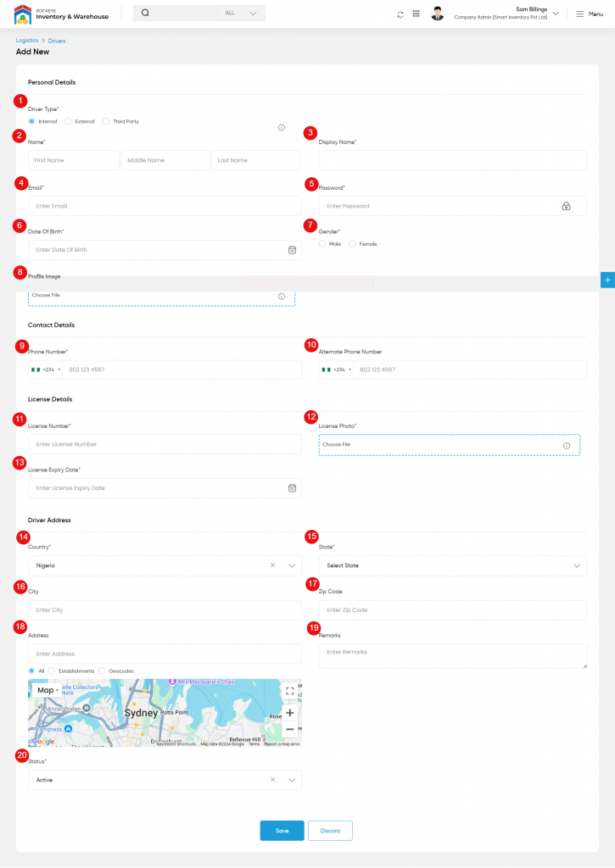This screenshot has height=868, width=615.
Task: Open the Map type dropdown
Action: pos(48,690)
